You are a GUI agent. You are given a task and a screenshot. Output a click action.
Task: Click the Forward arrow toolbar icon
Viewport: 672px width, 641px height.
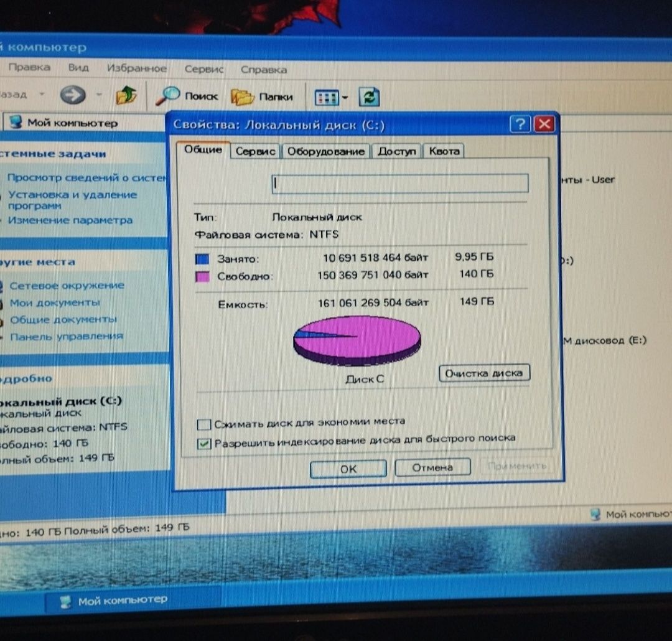click(73, 95)
